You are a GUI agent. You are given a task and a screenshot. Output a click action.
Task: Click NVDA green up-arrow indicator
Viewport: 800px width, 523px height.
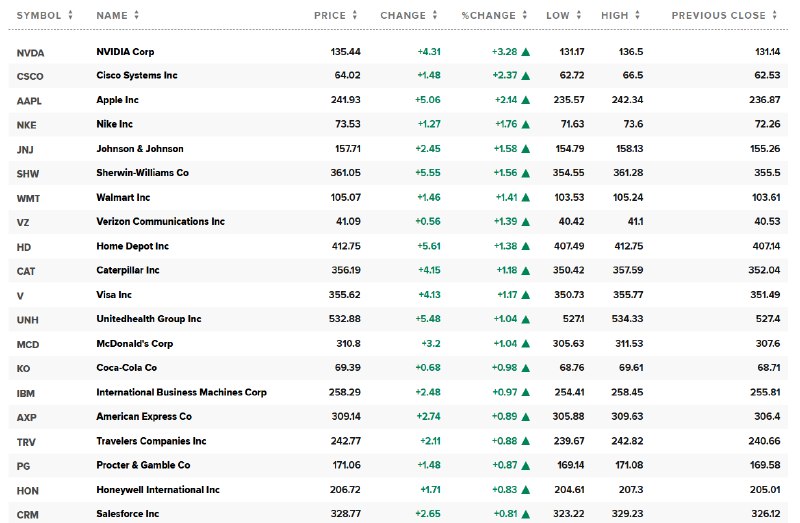tap(526, 52)
